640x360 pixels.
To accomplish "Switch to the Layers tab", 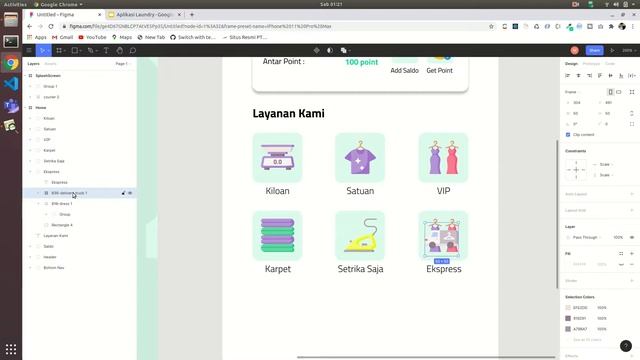I will [x=33, y=64].
